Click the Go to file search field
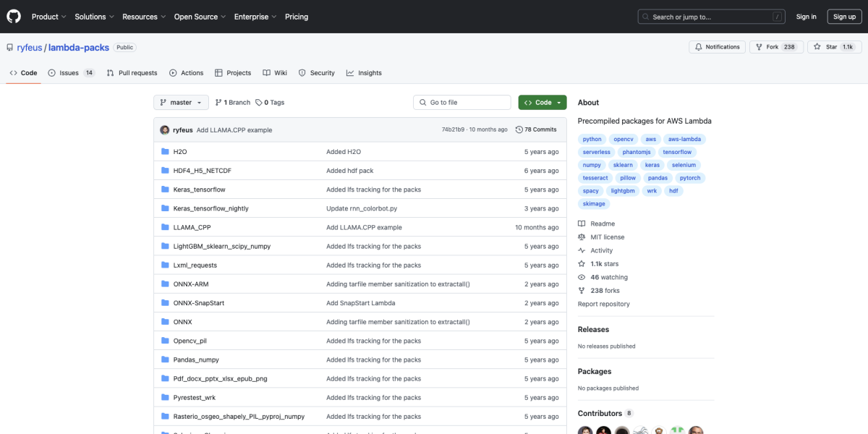This screenshot has height=434, width=868. pyautogui.click(x=461, y=102)
